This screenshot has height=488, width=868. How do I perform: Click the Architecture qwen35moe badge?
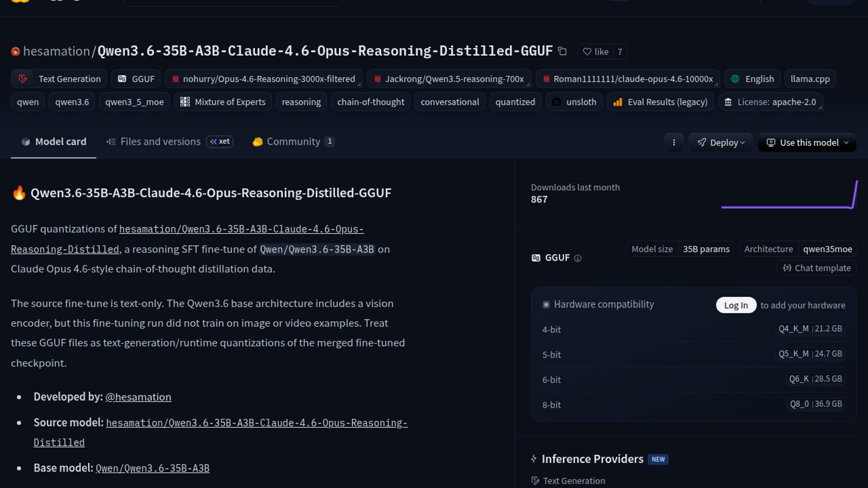point(797,249)
